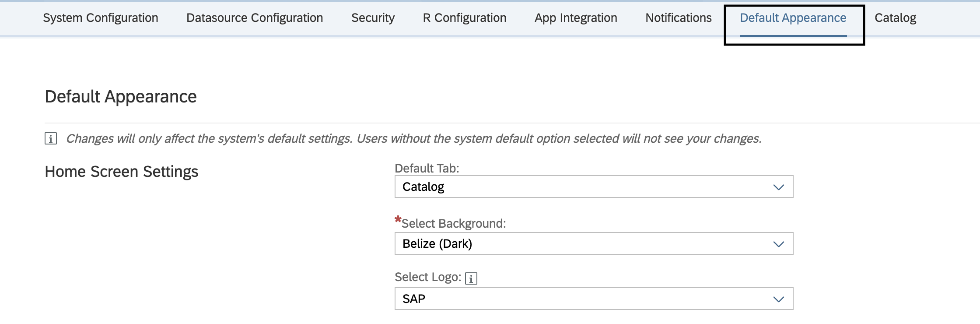Screen dimensions: 980x324
Task: Click the info icon beside the changes notice
Action: click(51, 139)
